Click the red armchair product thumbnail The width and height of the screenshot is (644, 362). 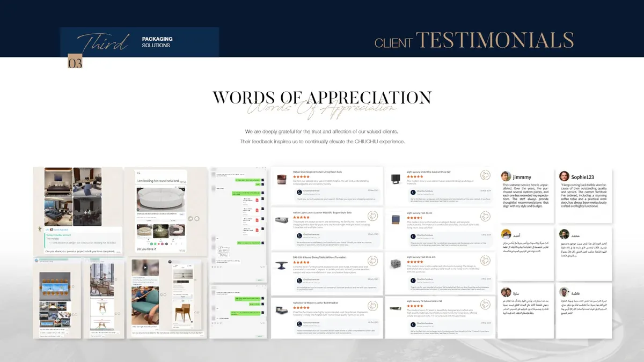click(282, 180)
